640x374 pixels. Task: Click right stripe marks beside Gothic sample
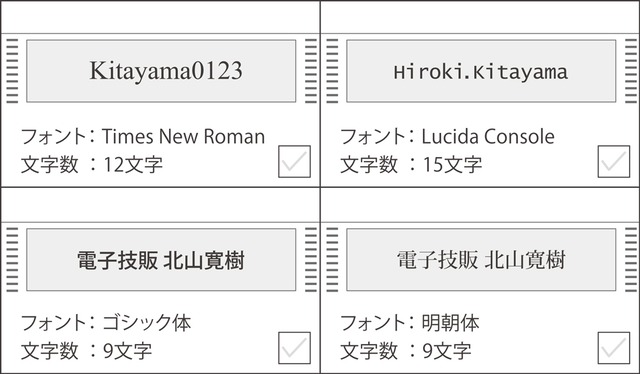click(311, 260)
